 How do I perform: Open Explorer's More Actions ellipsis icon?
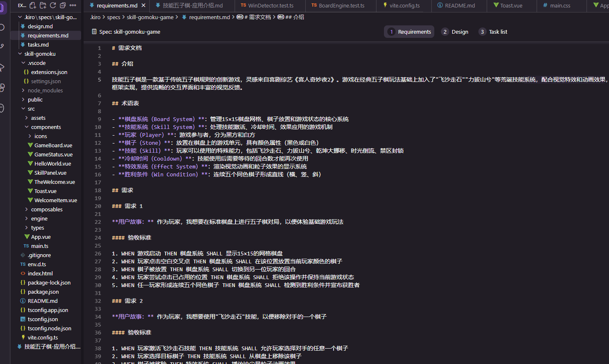[x=72, y=5]
